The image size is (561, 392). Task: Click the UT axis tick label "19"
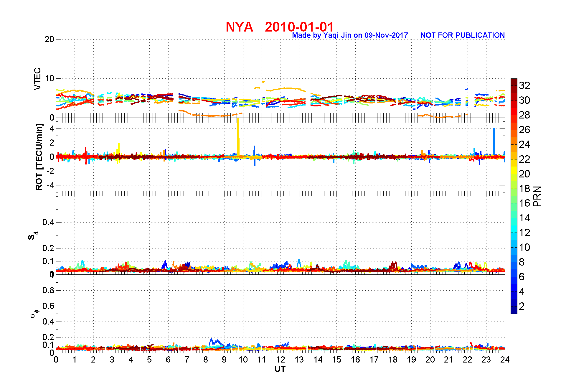[411, 360]
